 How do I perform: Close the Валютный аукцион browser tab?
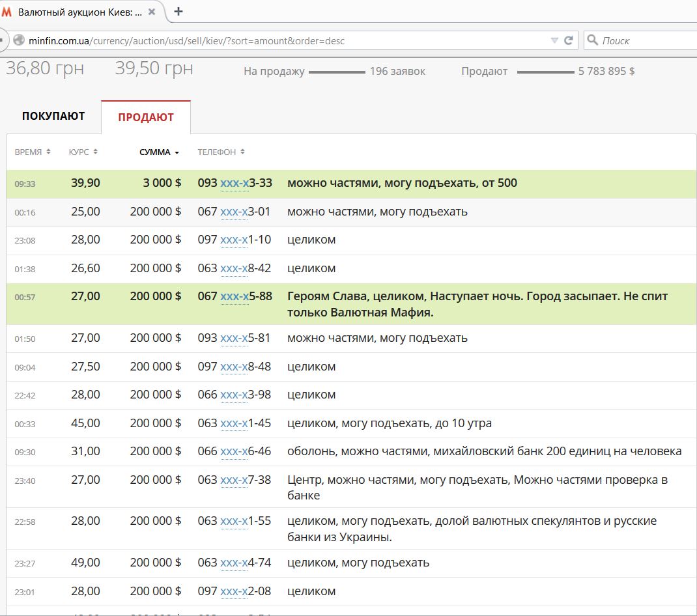click(152, 12)
